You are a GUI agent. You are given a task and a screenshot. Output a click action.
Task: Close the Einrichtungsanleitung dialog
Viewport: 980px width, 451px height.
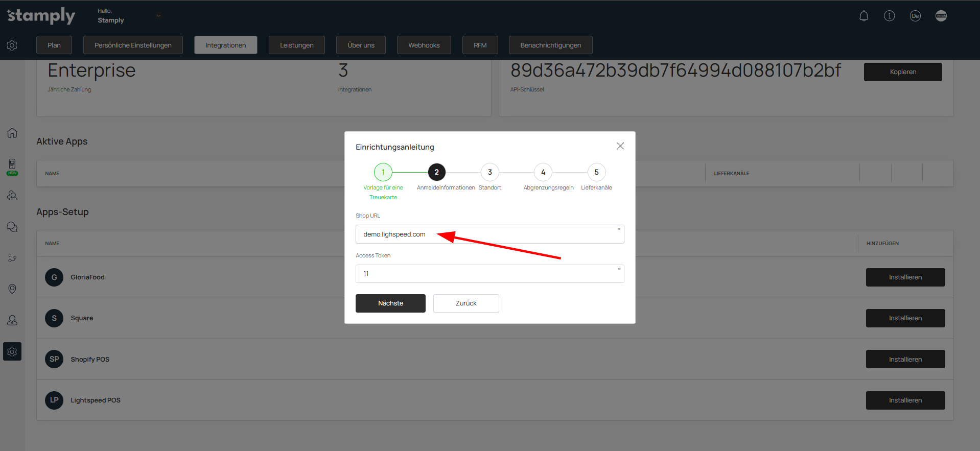tap(620, 147)
